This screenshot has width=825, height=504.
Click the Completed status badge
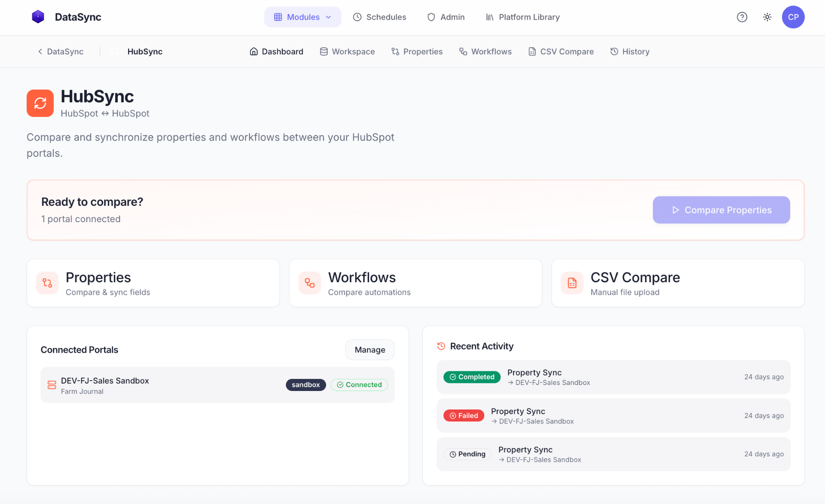pyautogui.click(x=472, y=377)
